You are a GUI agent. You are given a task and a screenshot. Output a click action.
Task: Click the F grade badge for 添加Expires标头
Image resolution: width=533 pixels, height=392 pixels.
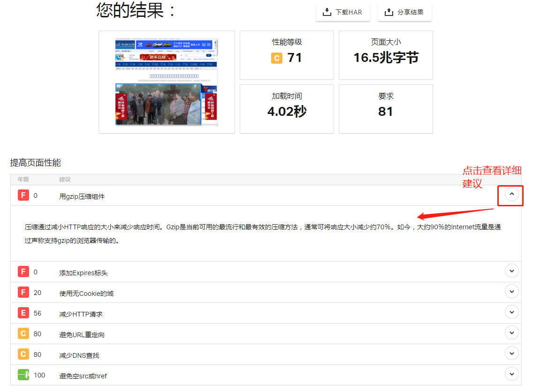(23, 272)
